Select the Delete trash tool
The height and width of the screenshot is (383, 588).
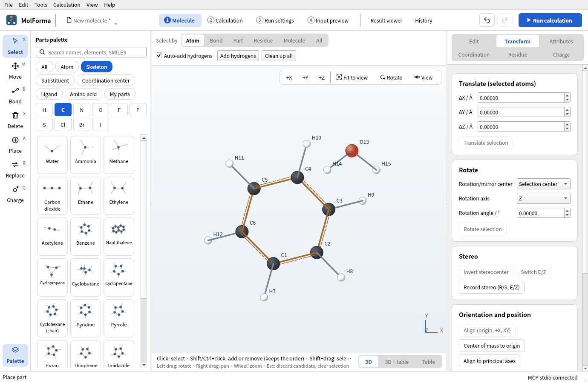tap(15, 120)
